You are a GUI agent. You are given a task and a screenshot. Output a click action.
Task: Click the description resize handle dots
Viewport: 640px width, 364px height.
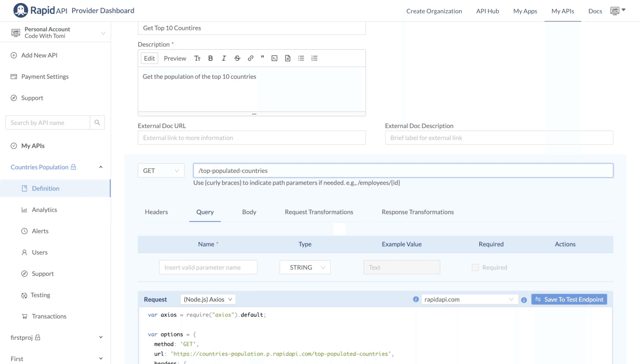point(254,114)
